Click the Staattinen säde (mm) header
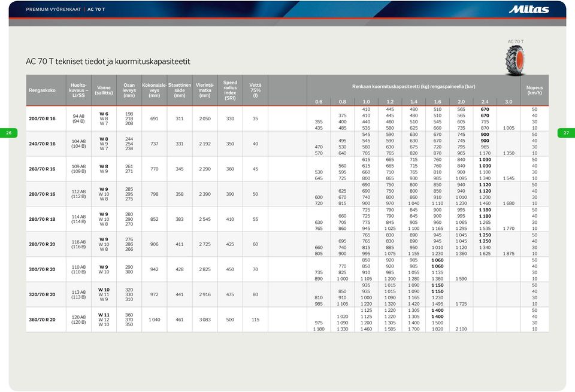The image size is (575, 392). point(180,90)
